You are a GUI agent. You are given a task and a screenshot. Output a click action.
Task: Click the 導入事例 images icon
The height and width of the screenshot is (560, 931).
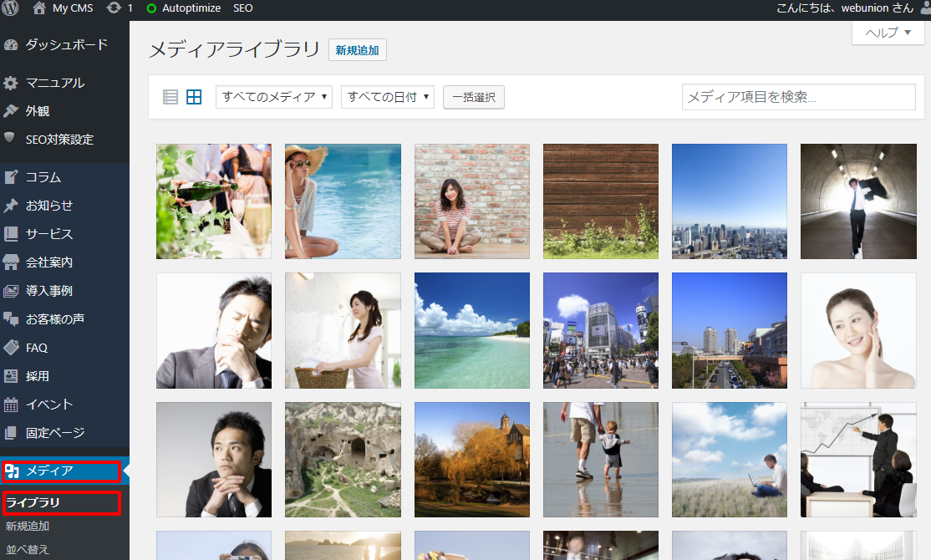(x=11, y=291)
